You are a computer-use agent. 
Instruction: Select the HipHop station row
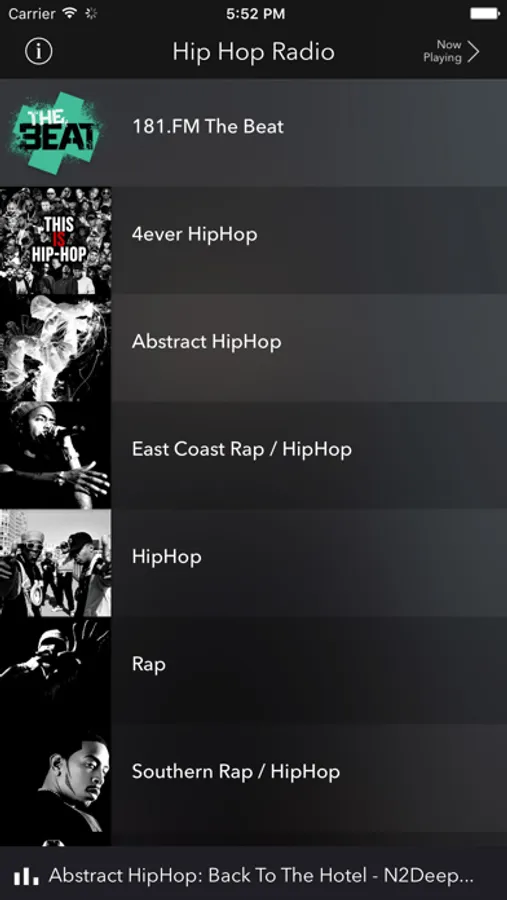(x=253, y=562)
